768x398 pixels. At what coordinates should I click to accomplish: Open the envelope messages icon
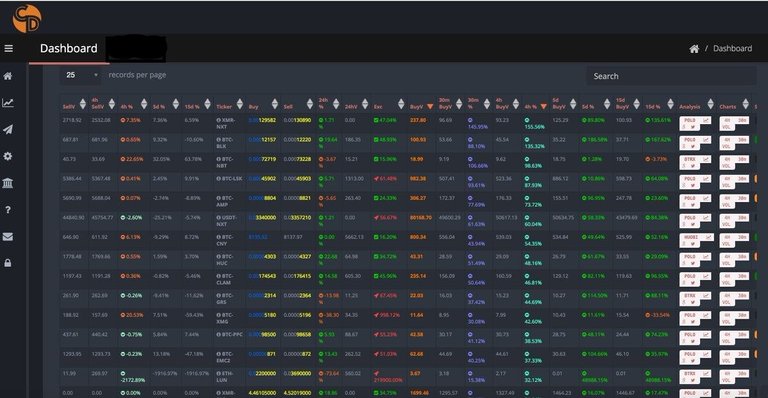[x=8, y=236]
